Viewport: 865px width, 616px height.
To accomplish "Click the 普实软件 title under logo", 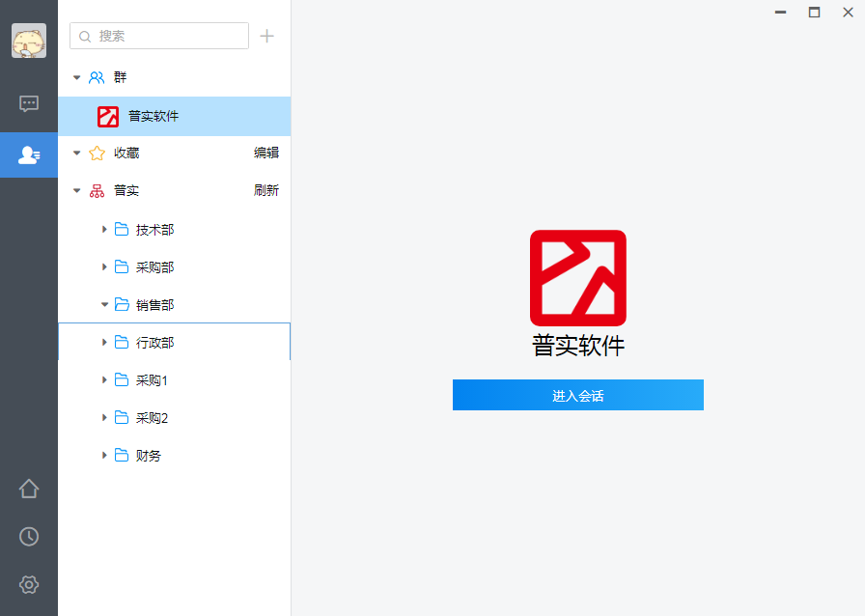I will (x=578, y=346).
